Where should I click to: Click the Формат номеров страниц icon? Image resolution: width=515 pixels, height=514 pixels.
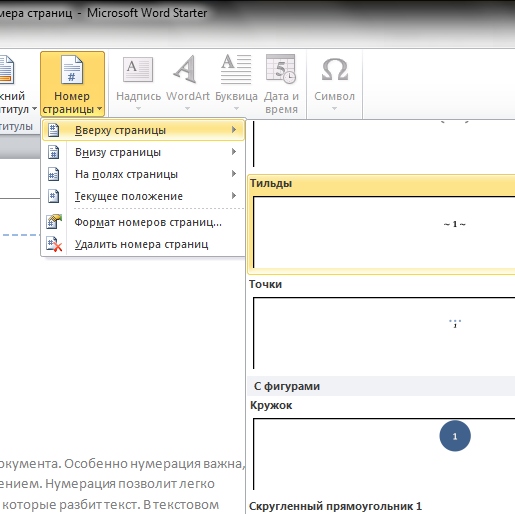(x=54, y=222)
